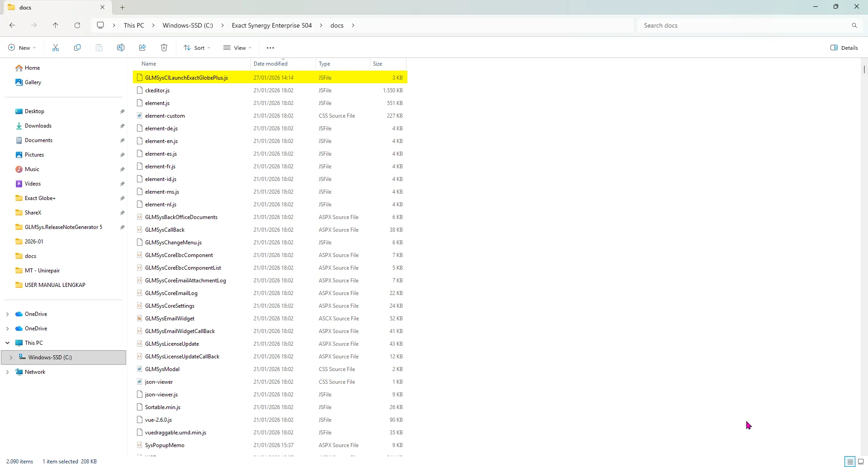
Task: Open the View dropdown menu
Action: click(x=237, y=48)
